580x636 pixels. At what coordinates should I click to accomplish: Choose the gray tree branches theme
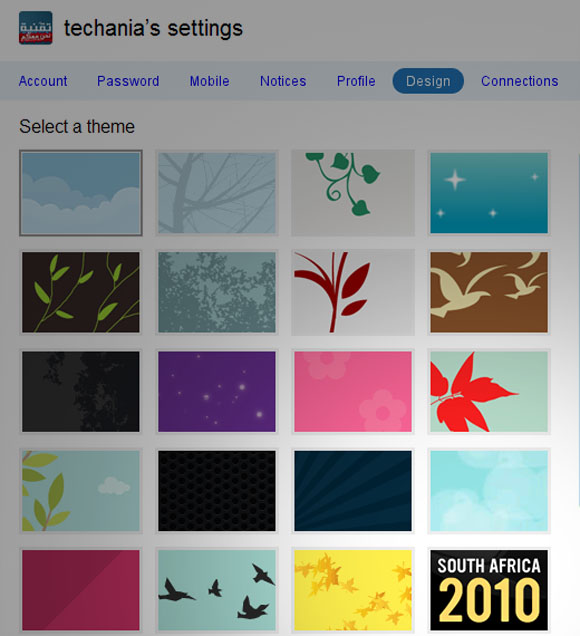[217, 193]
